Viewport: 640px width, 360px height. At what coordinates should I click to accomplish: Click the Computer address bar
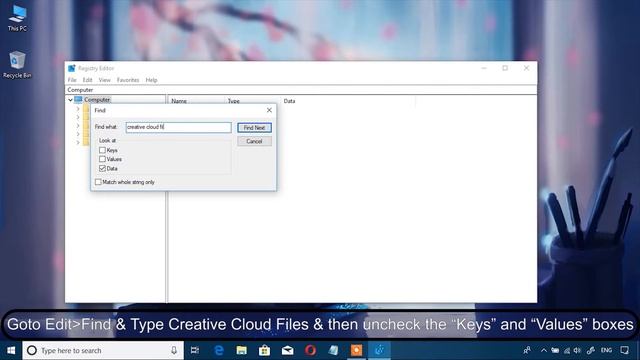301,90
